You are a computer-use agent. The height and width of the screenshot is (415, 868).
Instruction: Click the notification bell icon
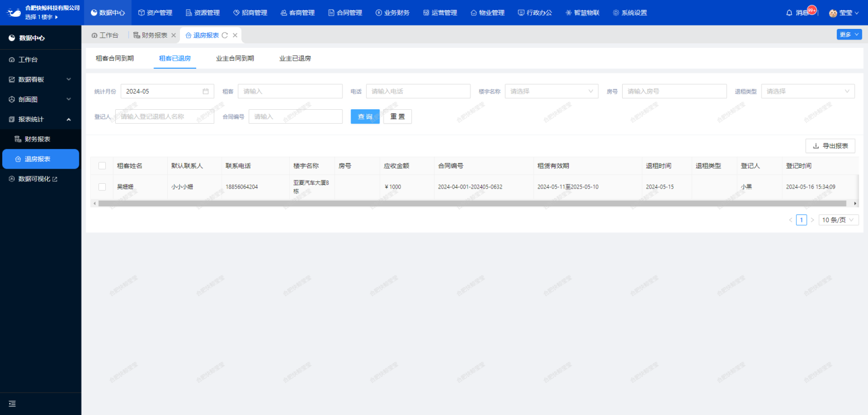[x=789, y=13]
